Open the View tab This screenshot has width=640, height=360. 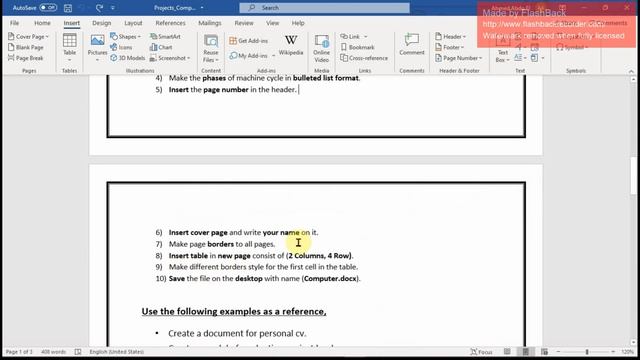click(x=272, y=23)
